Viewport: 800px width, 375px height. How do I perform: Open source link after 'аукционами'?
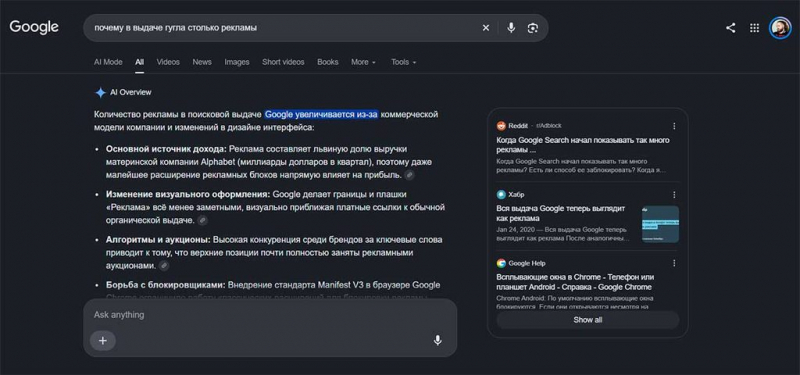163,266
